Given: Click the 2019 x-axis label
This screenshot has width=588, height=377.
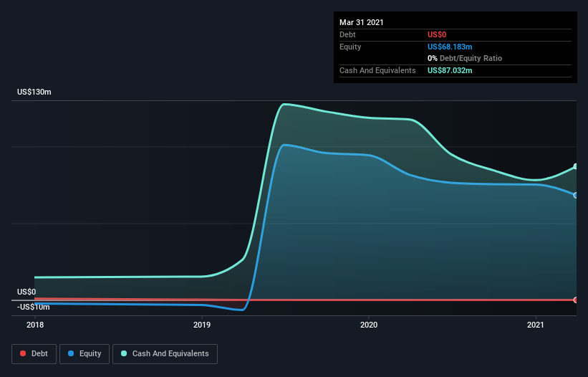Looking at the screenshot, I should [202, 325].
